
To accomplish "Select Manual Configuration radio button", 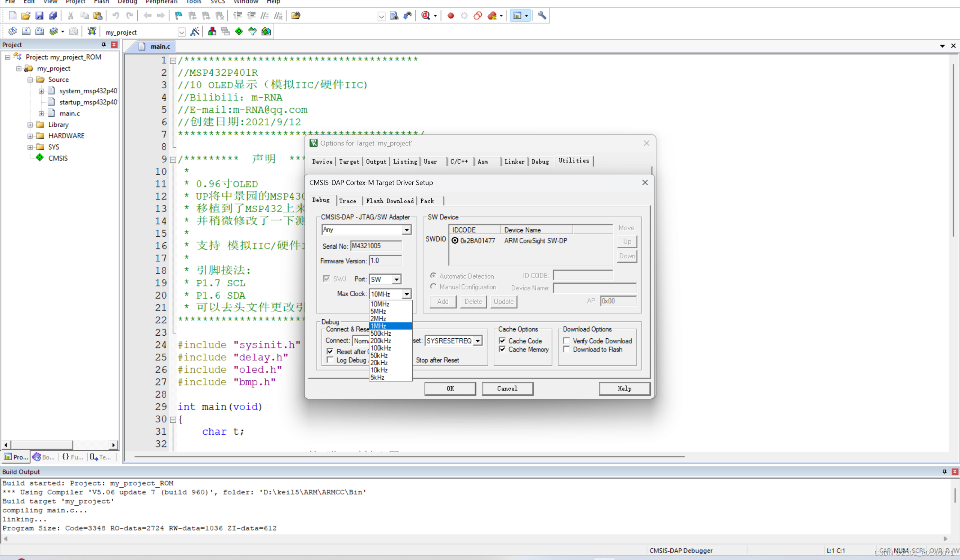I will coord(433,287).
